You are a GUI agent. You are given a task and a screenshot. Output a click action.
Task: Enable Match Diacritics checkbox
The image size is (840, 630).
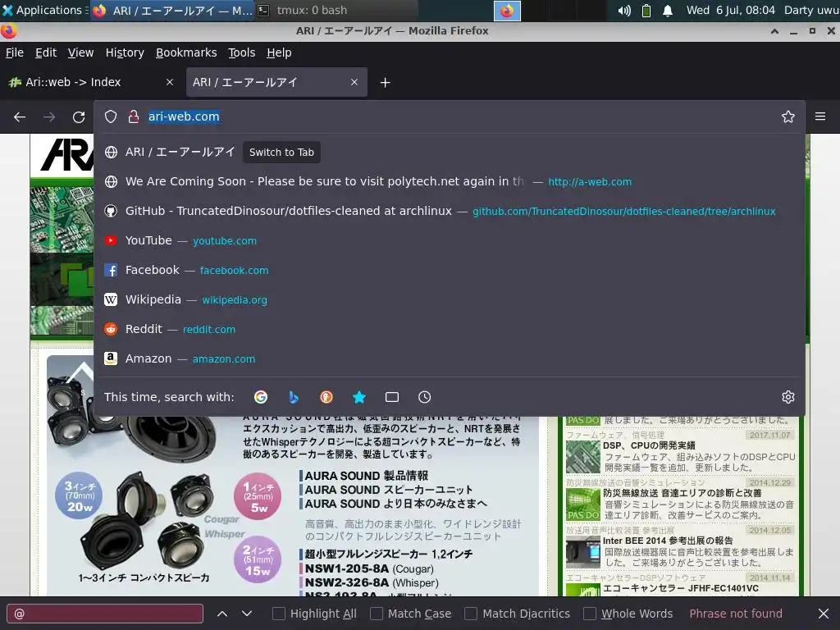471,614
